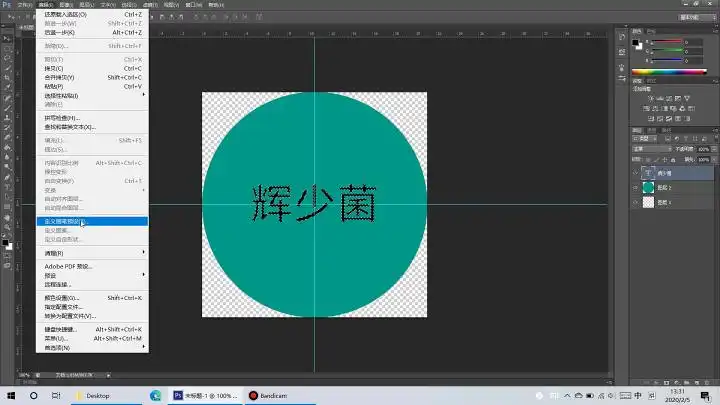Open the workspace switcher dropdown
720x405 pixels.
[x=690, y=18]
